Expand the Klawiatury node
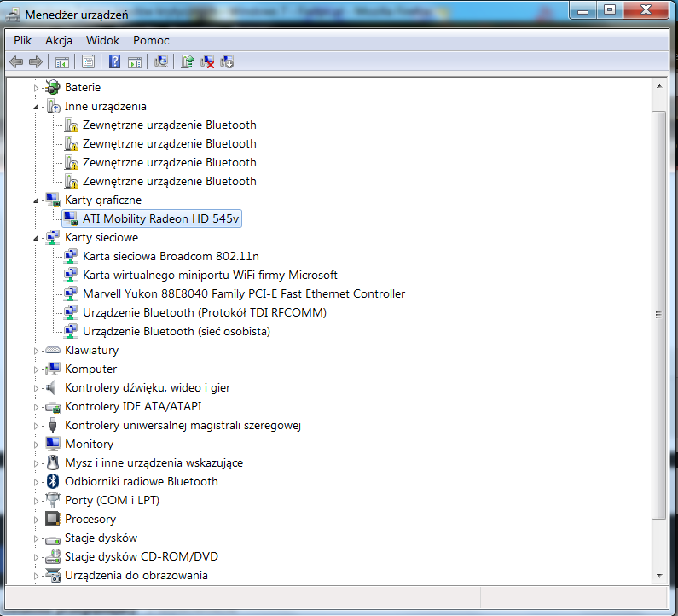The height and width of the screenshot is (616, 678). 37,351
